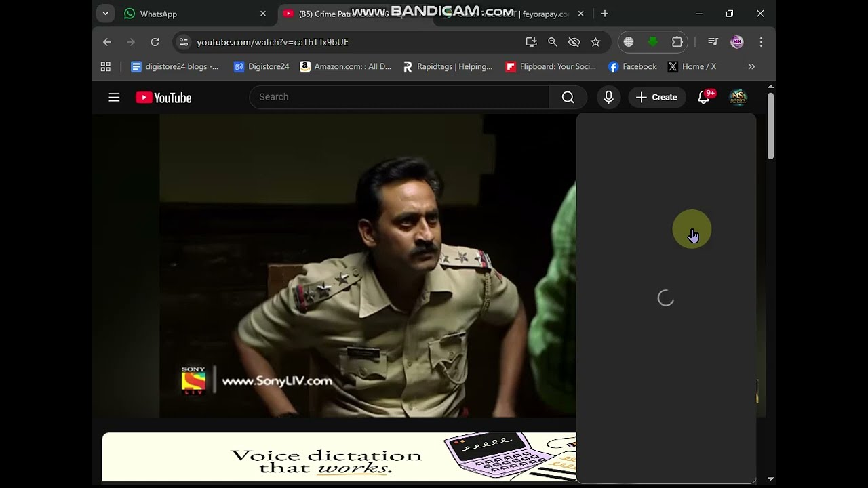Switch to the feyorapay.com tab
This screenshot has height=488, width=868.
click(x=512, y=14)
